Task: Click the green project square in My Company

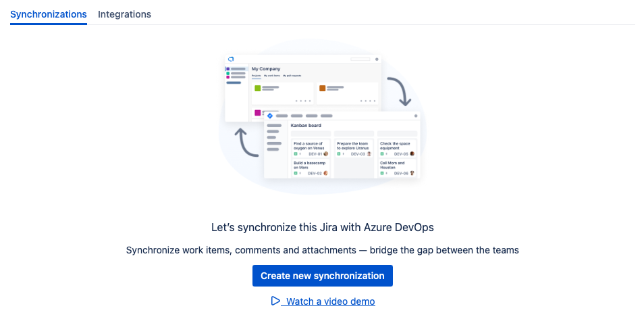Action: coord(257,88)
